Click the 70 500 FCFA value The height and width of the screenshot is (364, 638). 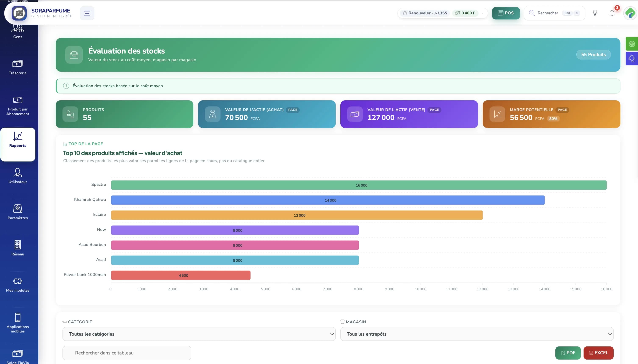click(x=242, y=117)
